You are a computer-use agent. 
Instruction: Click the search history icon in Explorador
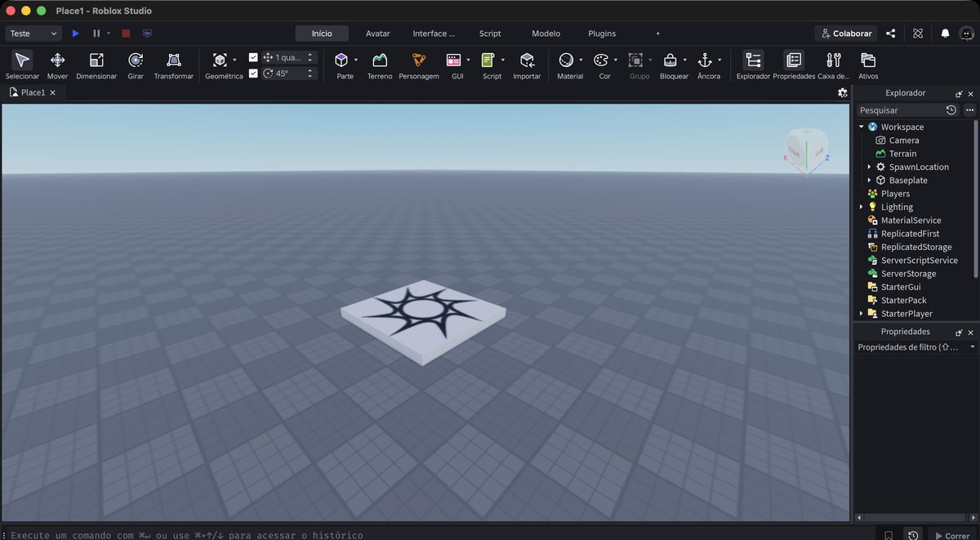click(951, 110)
